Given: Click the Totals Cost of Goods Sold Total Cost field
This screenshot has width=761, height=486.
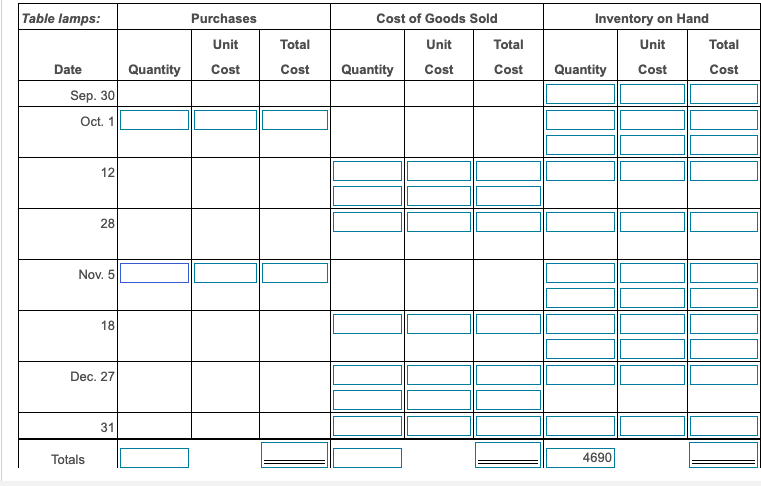Looking at the screenshot, I should (508, 455).
